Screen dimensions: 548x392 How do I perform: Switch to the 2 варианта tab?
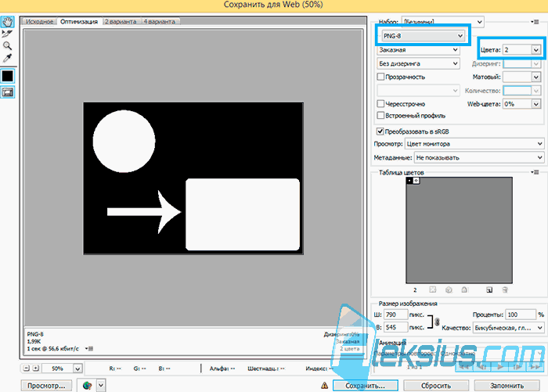(x=121, y=22)
